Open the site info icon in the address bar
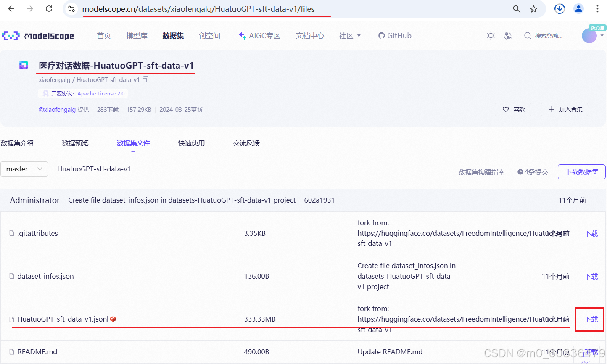 coord(71,9)
